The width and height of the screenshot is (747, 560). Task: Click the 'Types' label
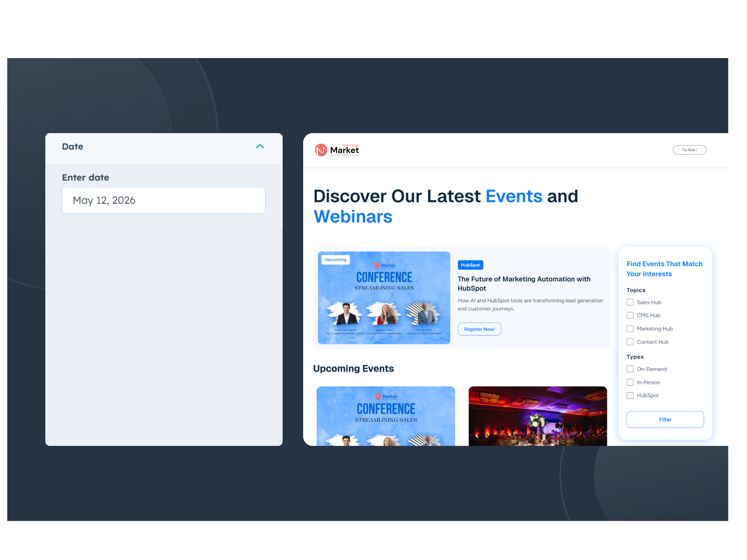coord(635,357)
